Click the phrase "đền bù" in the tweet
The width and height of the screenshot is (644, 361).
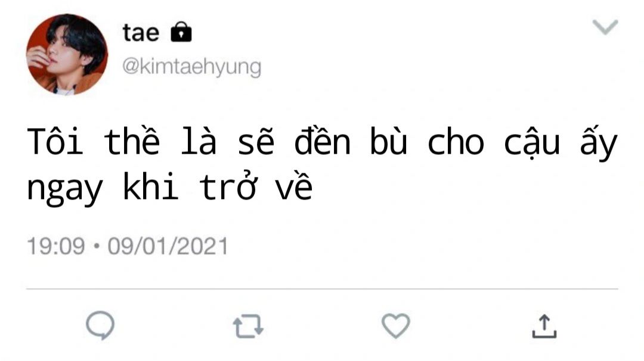pos(351,141)
